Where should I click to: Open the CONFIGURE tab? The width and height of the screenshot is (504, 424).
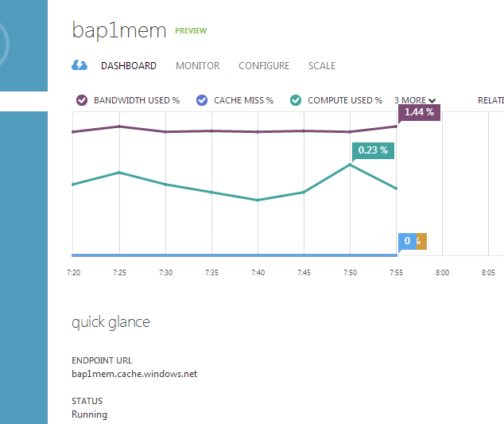[264, 65]
